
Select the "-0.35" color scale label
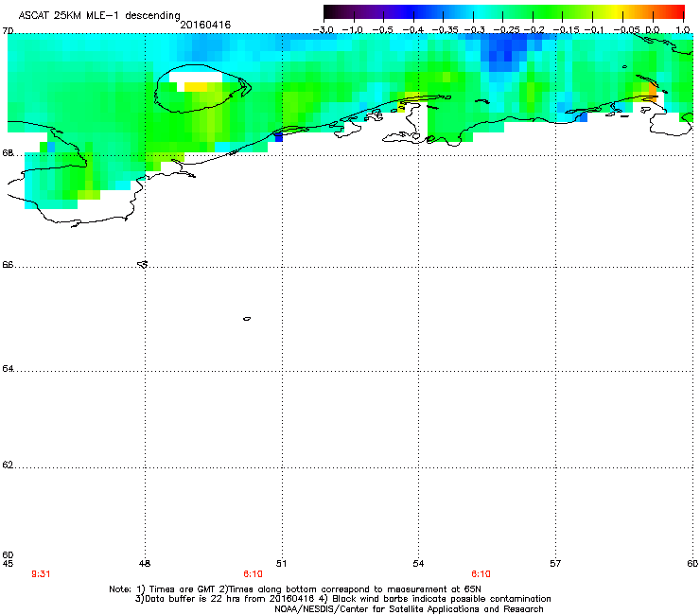[x=445, y=30]
